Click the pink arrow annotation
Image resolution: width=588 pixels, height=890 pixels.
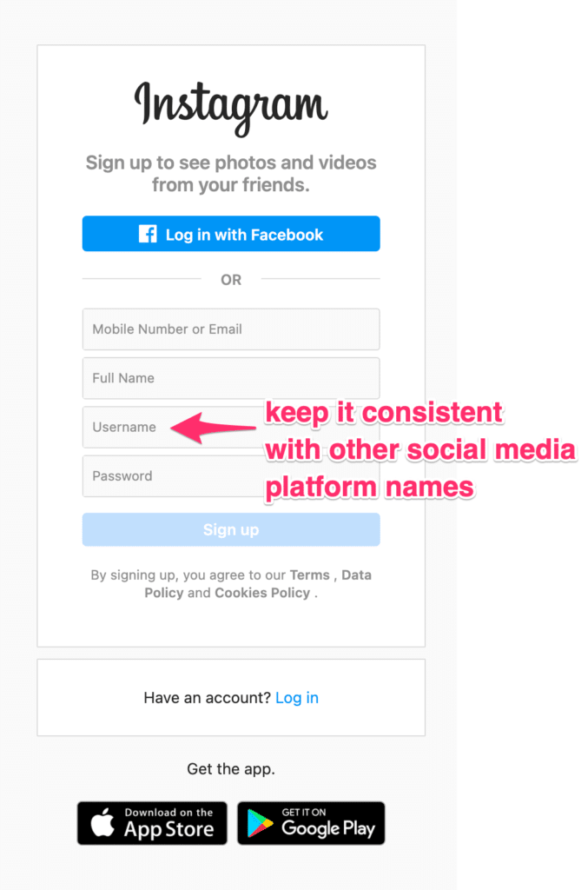click(x=213, y=428)
